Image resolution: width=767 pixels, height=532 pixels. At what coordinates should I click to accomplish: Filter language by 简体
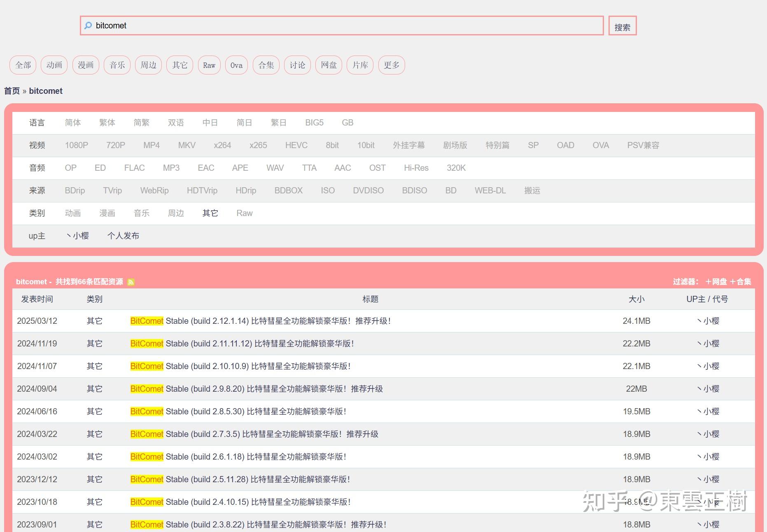coord(73,123)
